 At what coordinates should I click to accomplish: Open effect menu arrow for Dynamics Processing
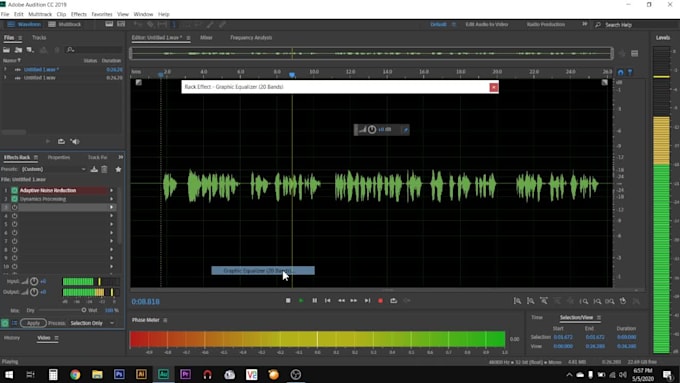(x=111, y=199)
